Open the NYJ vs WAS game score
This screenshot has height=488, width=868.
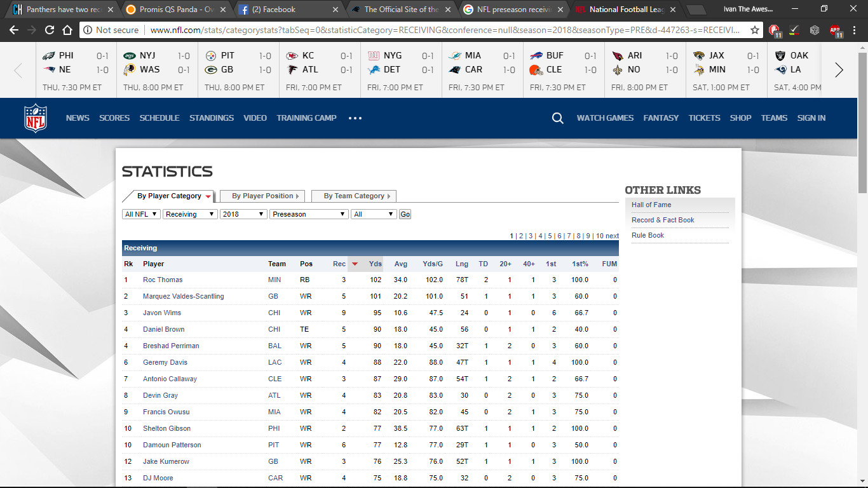[157, 70]
